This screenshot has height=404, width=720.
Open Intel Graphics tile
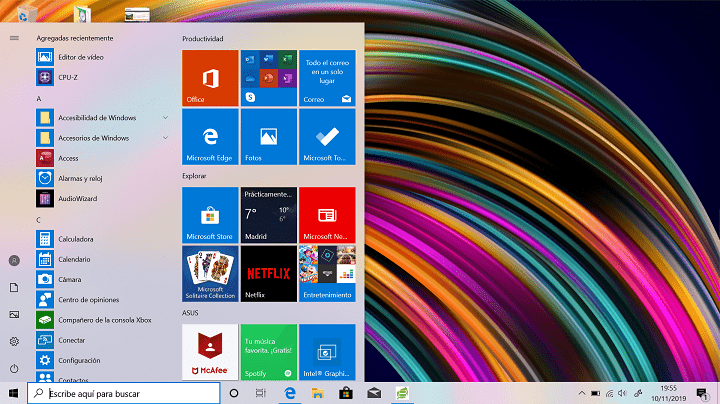(x=327, y=352)
